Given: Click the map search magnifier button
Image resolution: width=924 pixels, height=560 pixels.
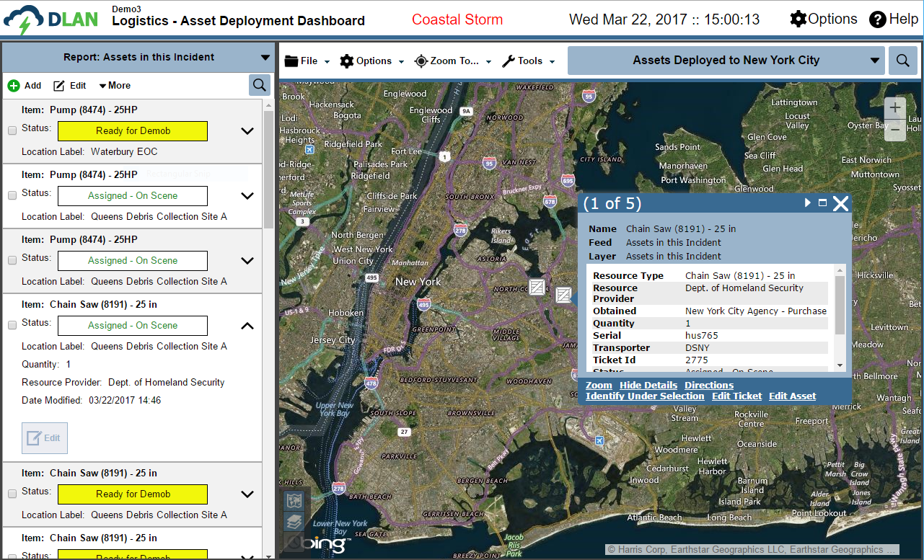Looking at the screenshot, I should 903,61.
